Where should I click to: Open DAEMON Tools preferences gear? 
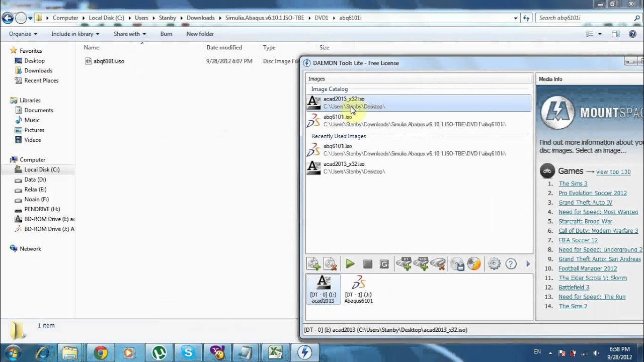494,264
